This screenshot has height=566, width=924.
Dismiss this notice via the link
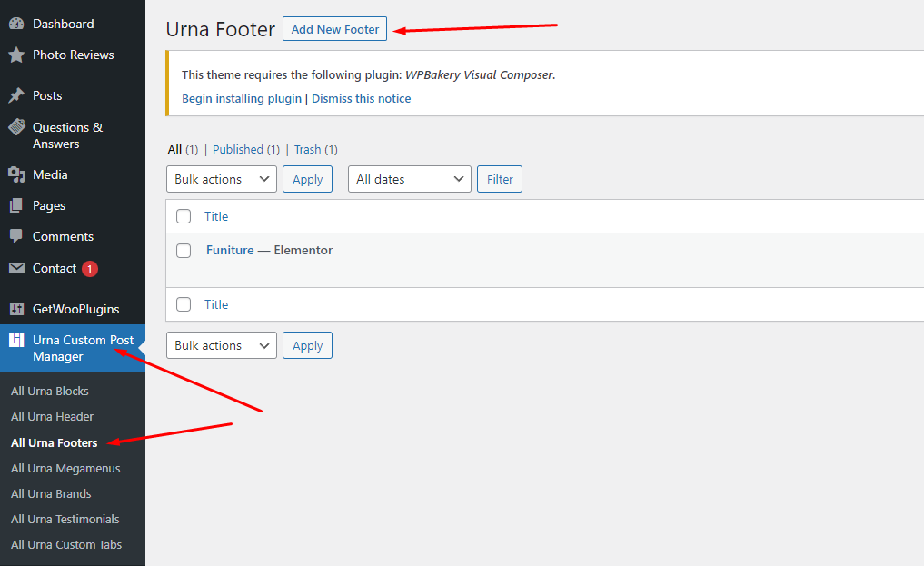pyautogui.click(x=362, y=98)
